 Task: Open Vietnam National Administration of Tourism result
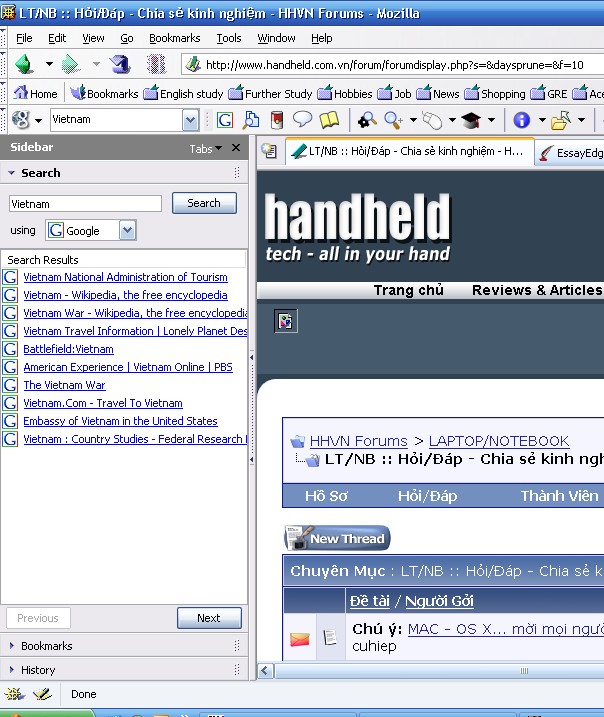(x=125, y=277)
